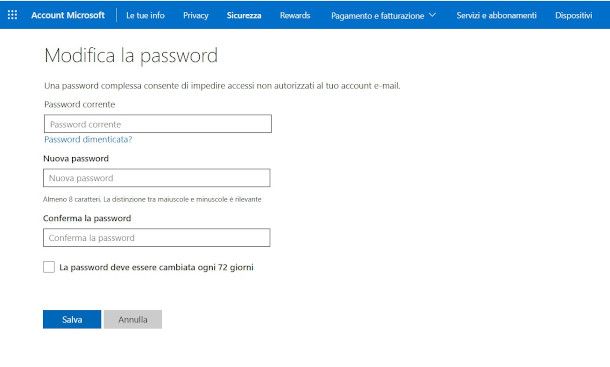610x367 pixels.
Task: Expand the Pagamento e fatturazione dropdown
Action: click(383, 16)
